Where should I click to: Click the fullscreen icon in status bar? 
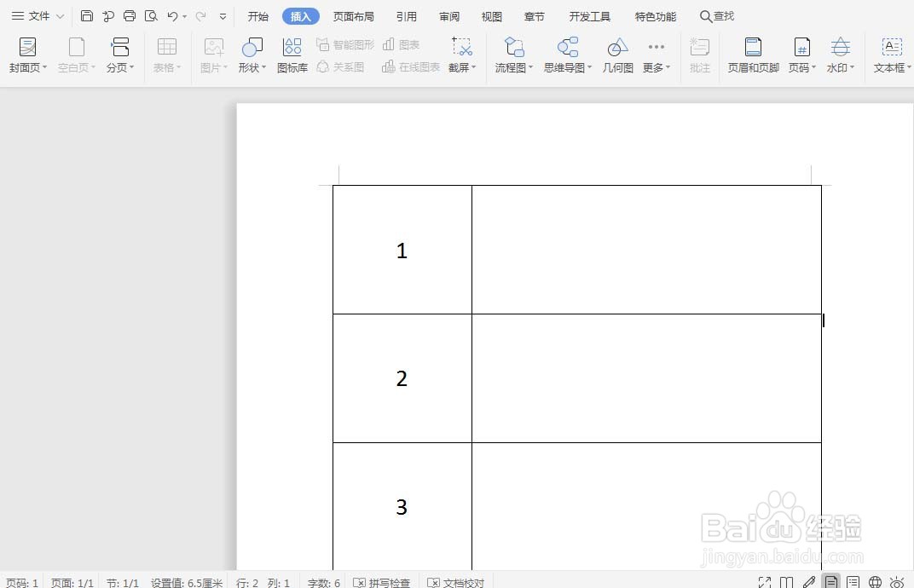tap(765, 581)
